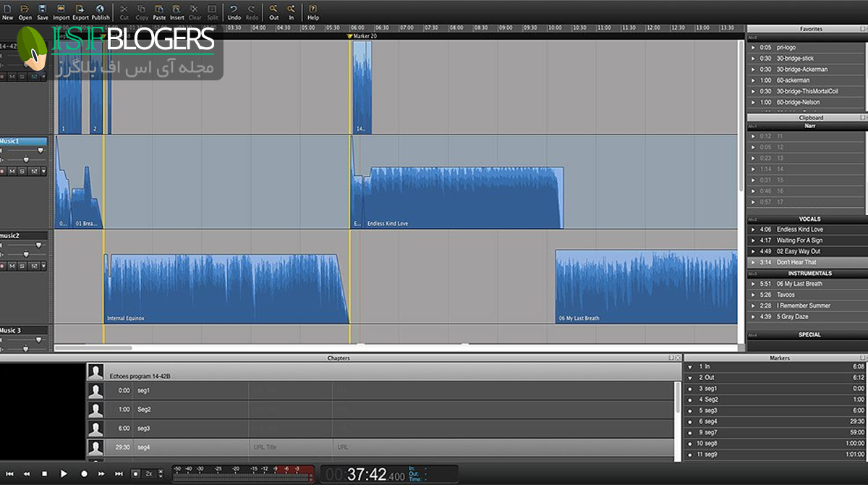
Task: Arm record on the Music1 track
Action: click(x=2, y=171)
